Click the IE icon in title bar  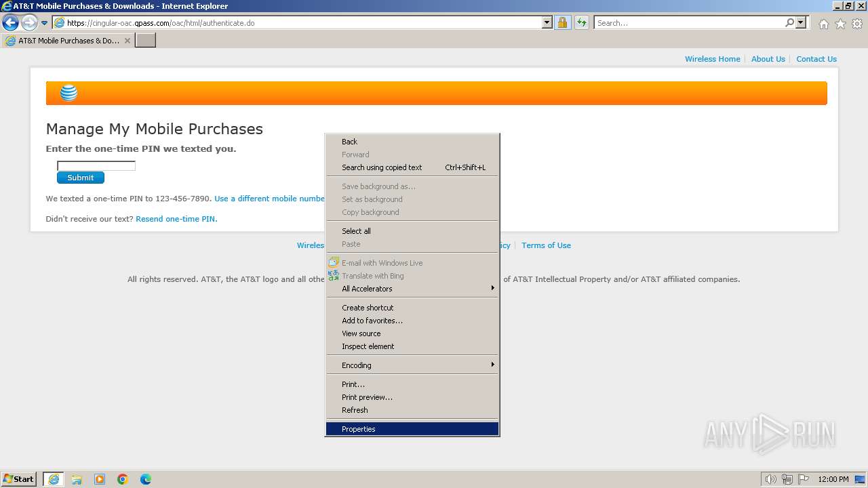[7, 6]
